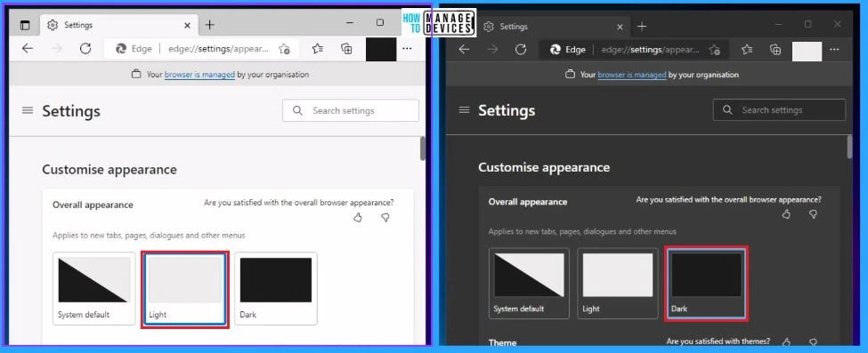
Task: Click 'Overall appearance' label in dark window
Action: pyautogui.click(x=528, y=202)
